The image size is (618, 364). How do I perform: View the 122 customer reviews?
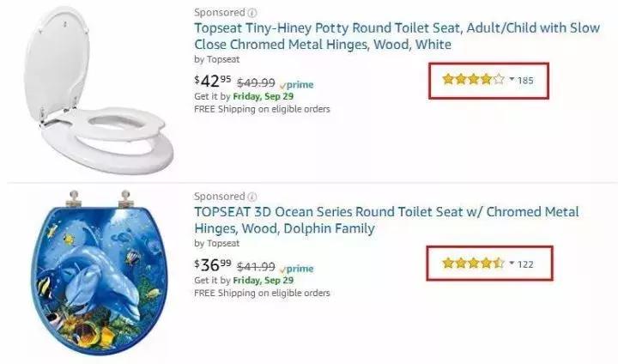click(x=525, y=264)
